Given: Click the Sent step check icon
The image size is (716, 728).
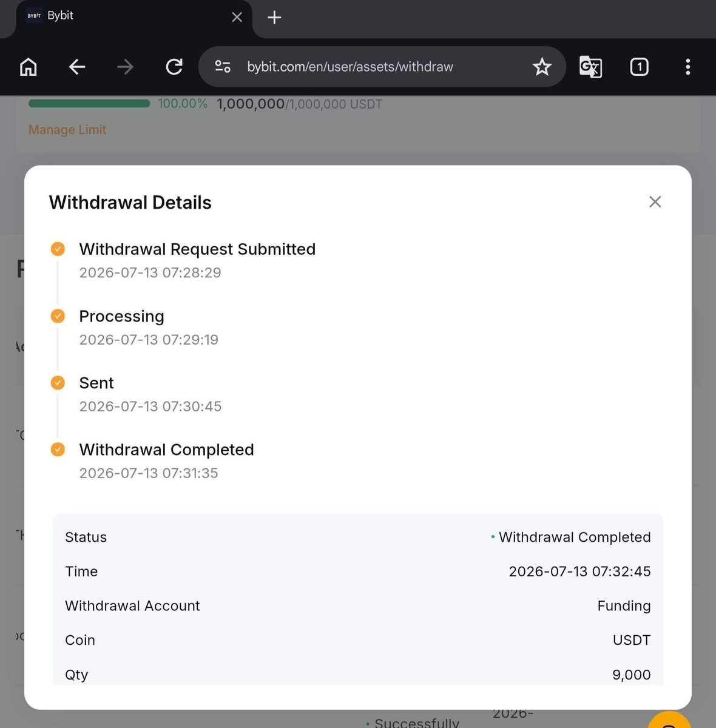Looking at the screenshot, I should (58, 383).
